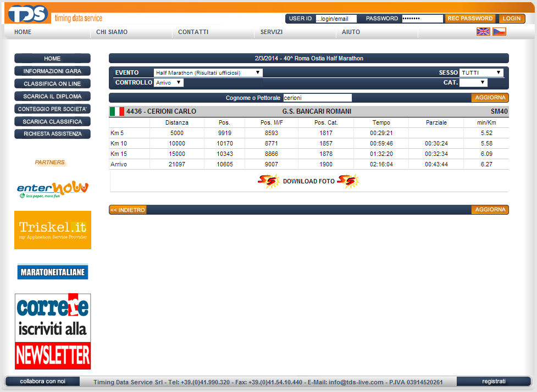Screen dimensions: 537x392
Task: Click SCARICA IL DIPLOMA in sidebar
Action: [52, 97]
